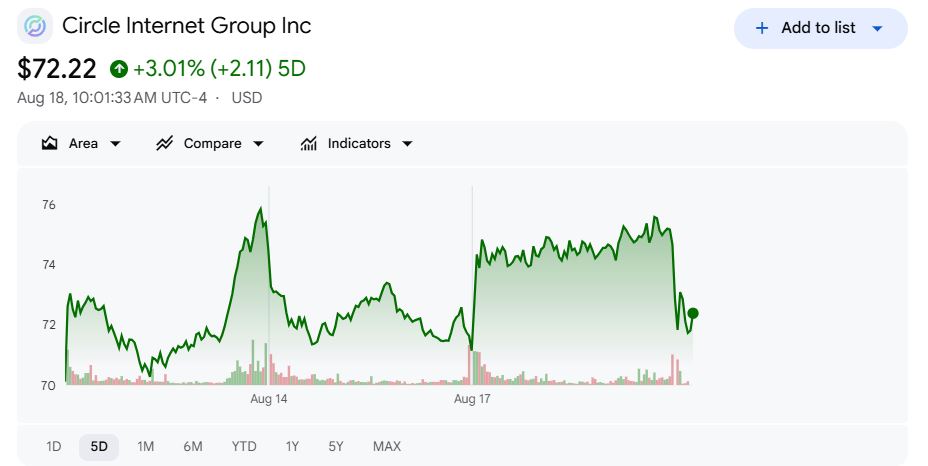The height and width of the screenshot is (466, 928).
Task: Switch to the 6M time range
Action: coord(193,446)
